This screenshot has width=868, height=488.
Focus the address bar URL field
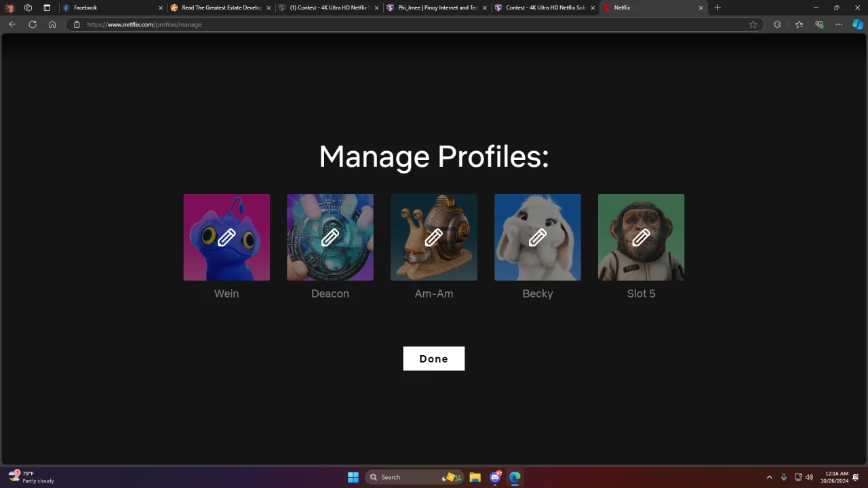tap(414, 24)
